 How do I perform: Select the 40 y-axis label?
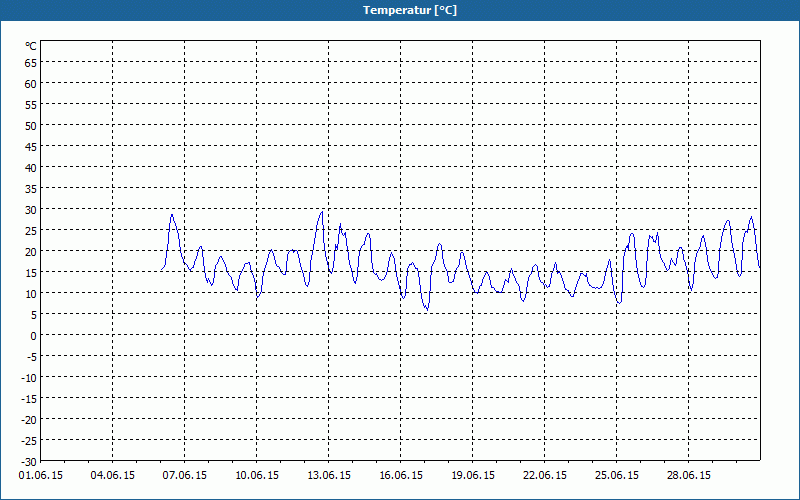[x=30, y=167]
